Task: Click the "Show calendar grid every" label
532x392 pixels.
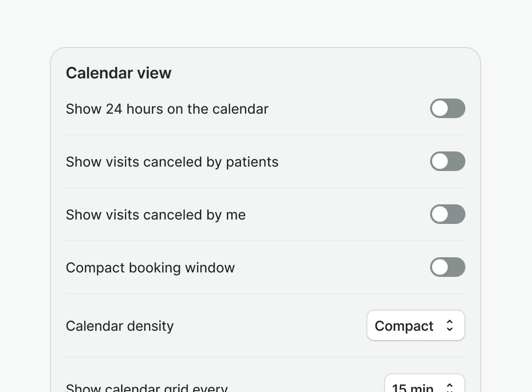Action: [147, 388]
